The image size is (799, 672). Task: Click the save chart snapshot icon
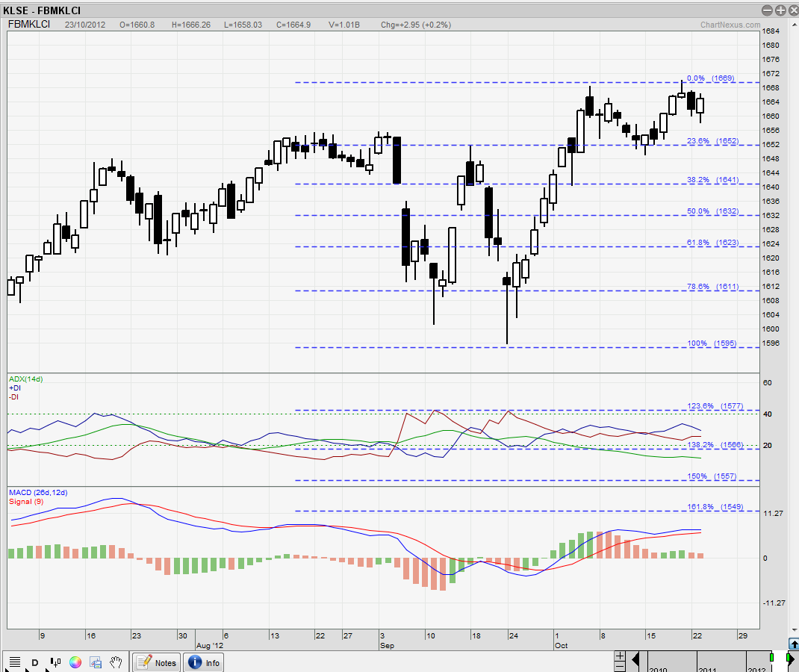[x=95, y=662]
